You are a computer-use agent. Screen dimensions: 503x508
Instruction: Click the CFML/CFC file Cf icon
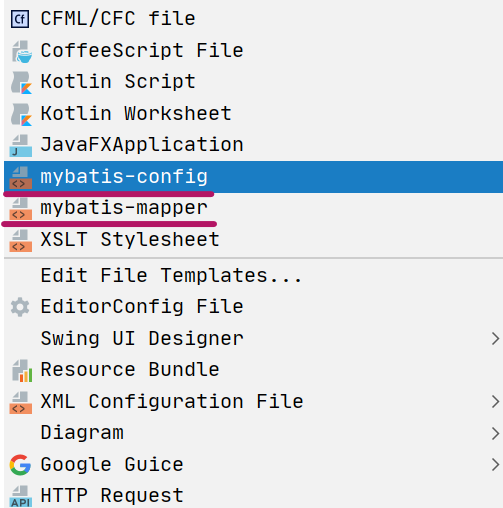click(20, 19)
